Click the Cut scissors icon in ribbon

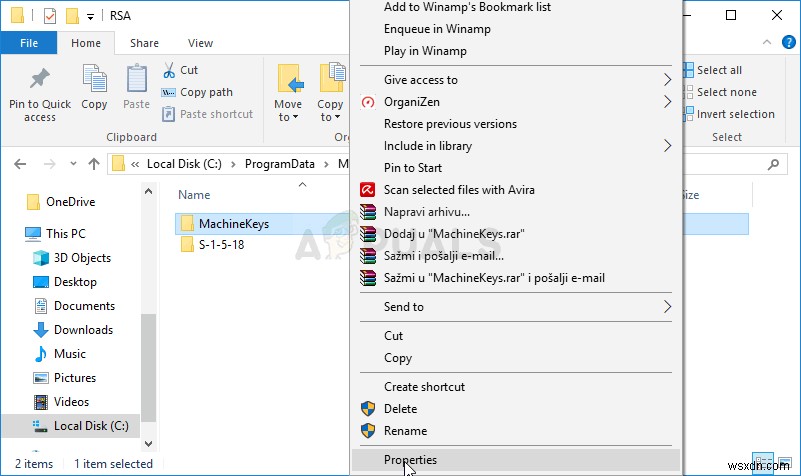coord(169,70)
